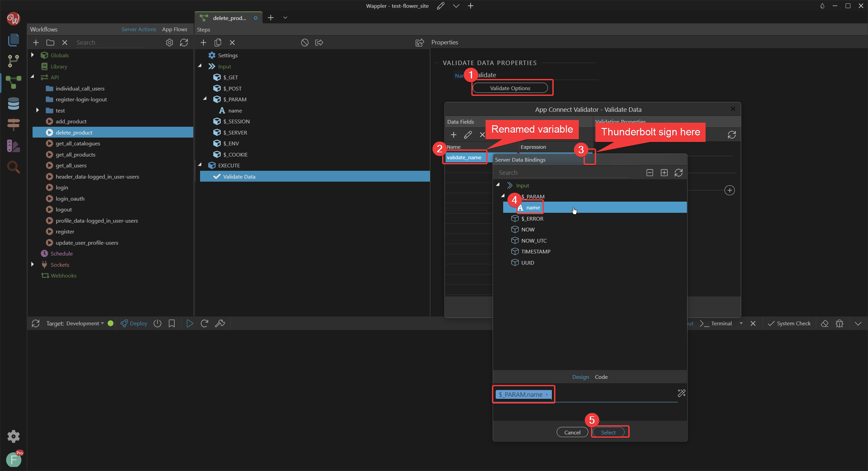Run System Check
The width and height of the screenshot is (868, 471).
click(789, 324)
